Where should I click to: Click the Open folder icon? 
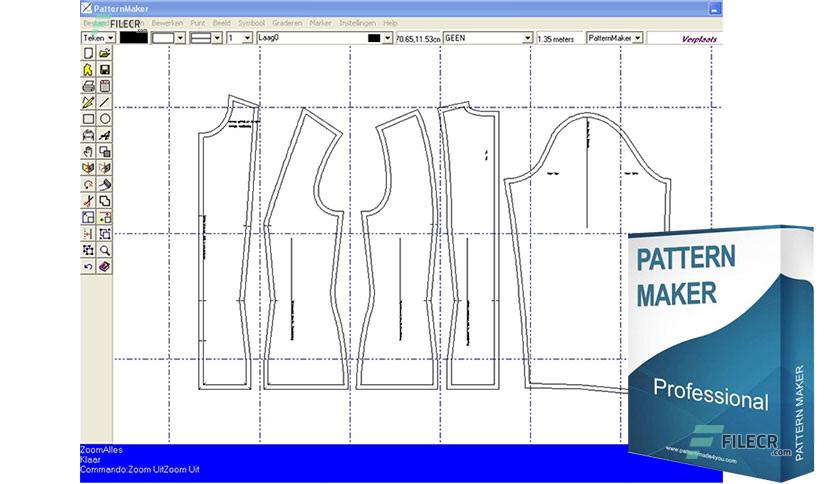[x=105, y=53]
